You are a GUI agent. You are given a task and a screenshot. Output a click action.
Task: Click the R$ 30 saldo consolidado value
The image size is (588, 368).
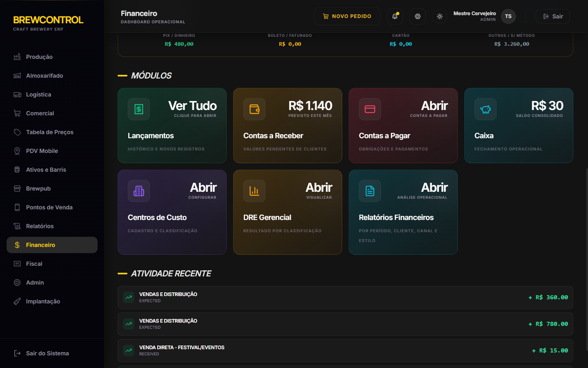pos(547,106)
